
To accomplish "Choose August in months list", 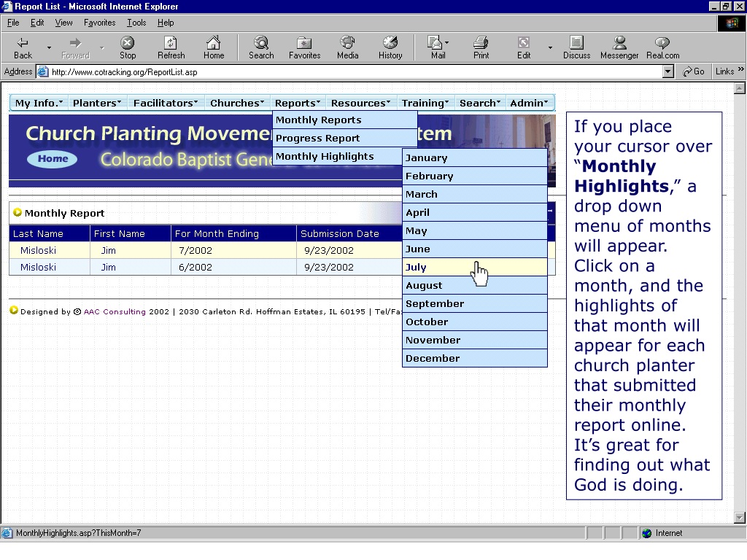I will click(474, 285).
